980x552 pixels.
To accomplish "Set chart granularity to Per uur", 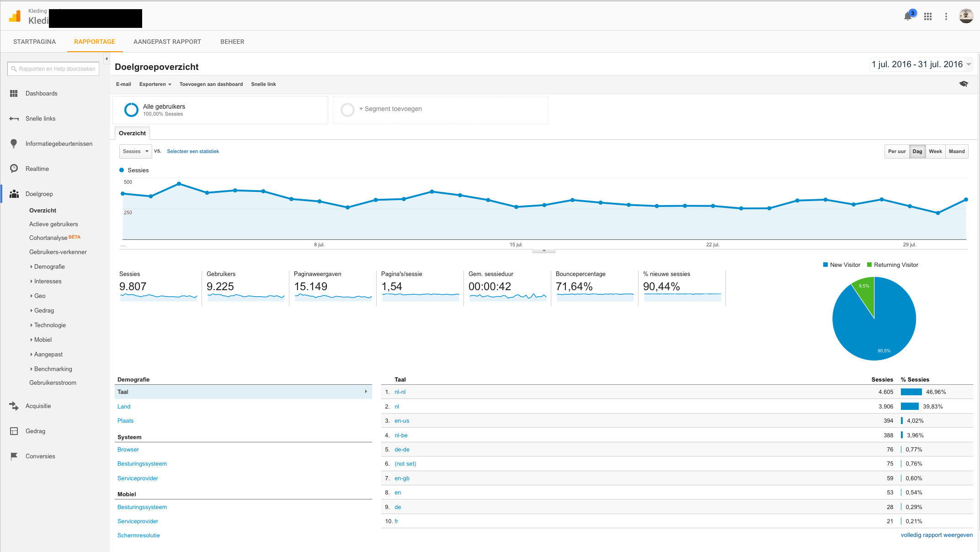I will point(897,151).
